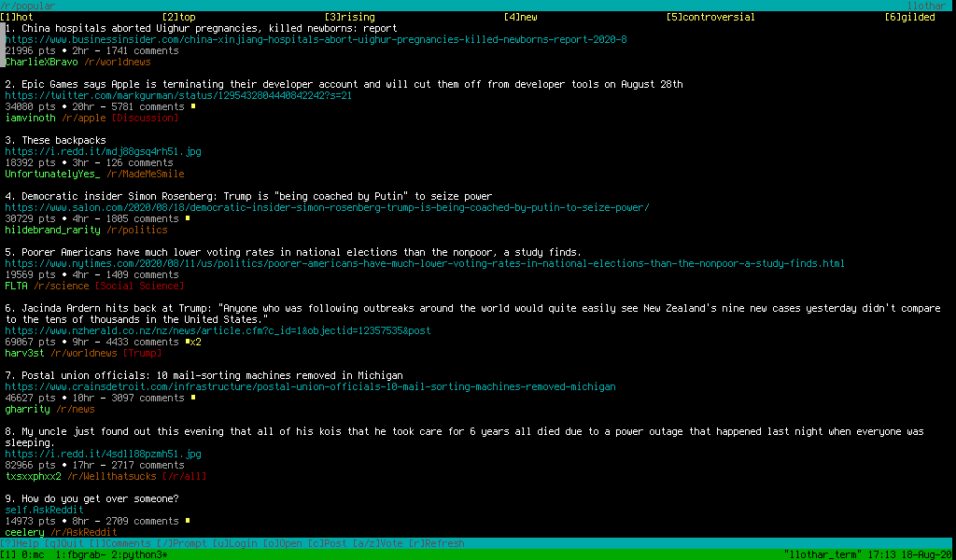Screen dimensions: 956x560
Task: Open the businessinsider.com Uighur article link
Action: tap(316, 39)
